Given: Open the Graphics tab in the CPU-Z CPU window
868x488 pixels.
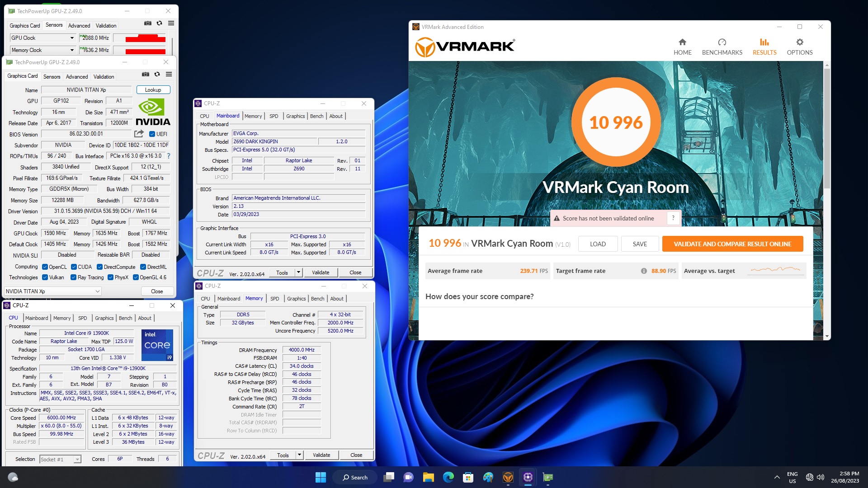Looking at the screenshot, I should pos(104,318).
